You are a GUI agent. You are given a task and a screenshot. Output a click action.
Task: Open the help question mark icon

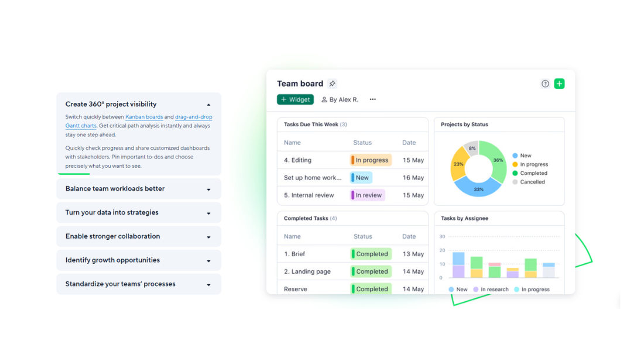[x=545, y=84]
